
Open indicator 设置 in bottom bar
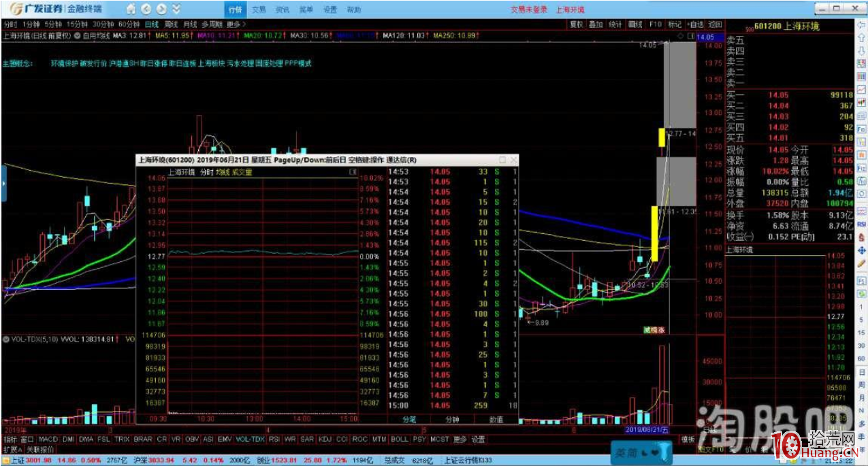pos(479,439)
